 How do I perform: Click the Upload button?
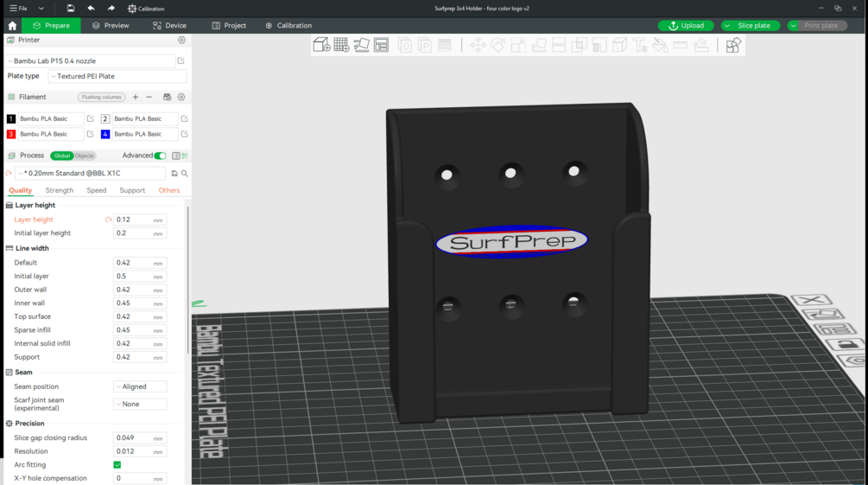point(686,25)
